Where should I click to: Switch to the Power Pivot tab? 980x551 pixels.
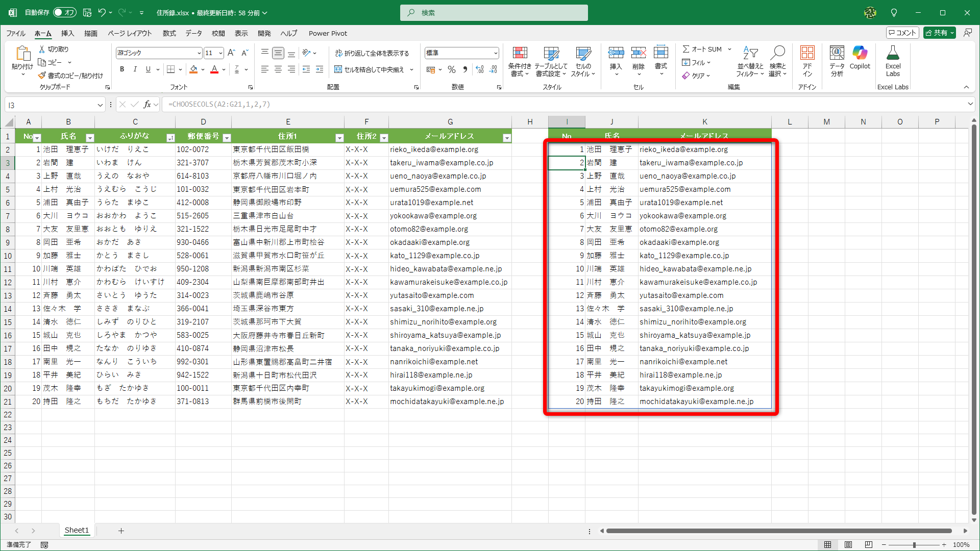[328, 33]
